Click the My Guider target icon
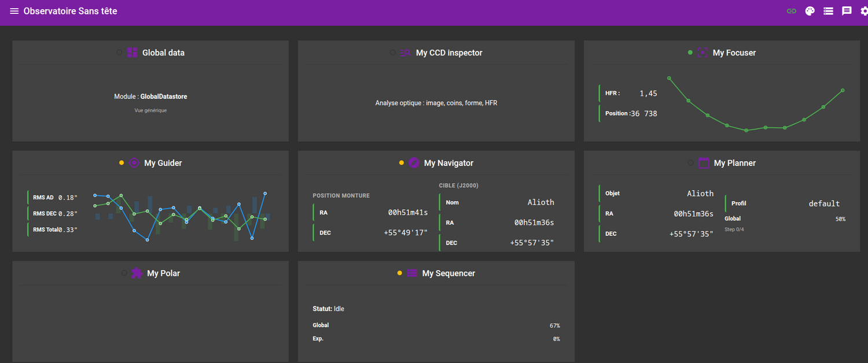Screen dimensions: 868x363 pos(134,163)
